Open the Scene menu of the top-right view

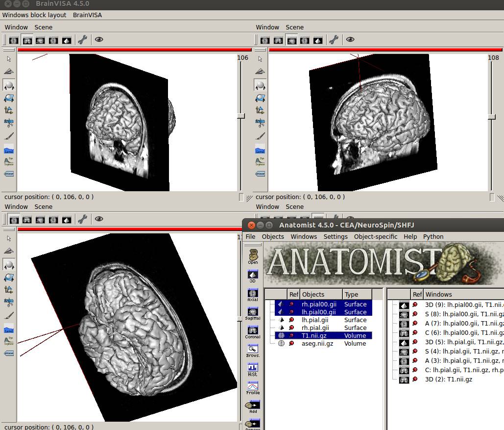tap(294, 27)
